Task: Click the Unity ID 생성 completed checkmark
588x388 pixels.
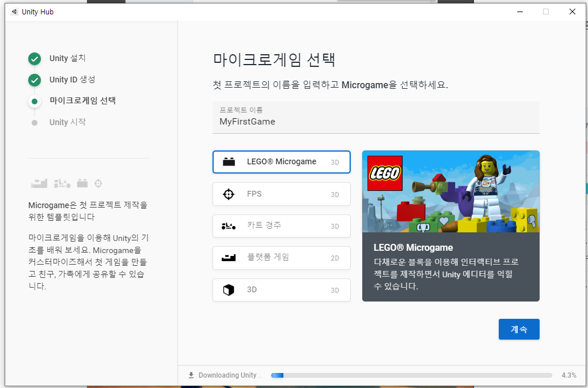Action: point(35,80)
